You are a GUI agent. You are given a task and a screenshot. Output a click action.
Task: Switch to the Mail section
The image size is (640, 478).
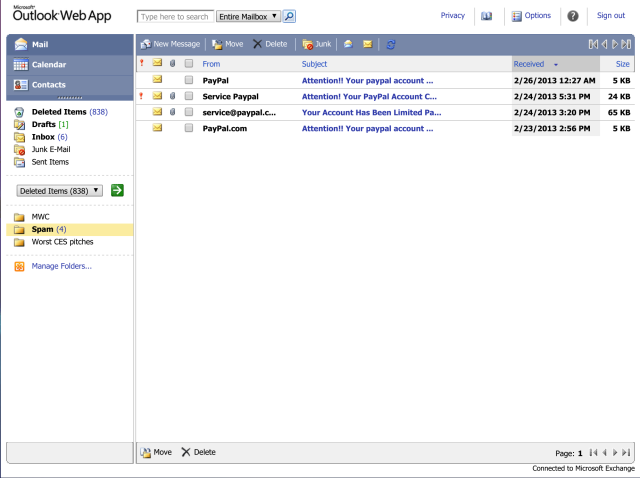(x=70, y=44)
